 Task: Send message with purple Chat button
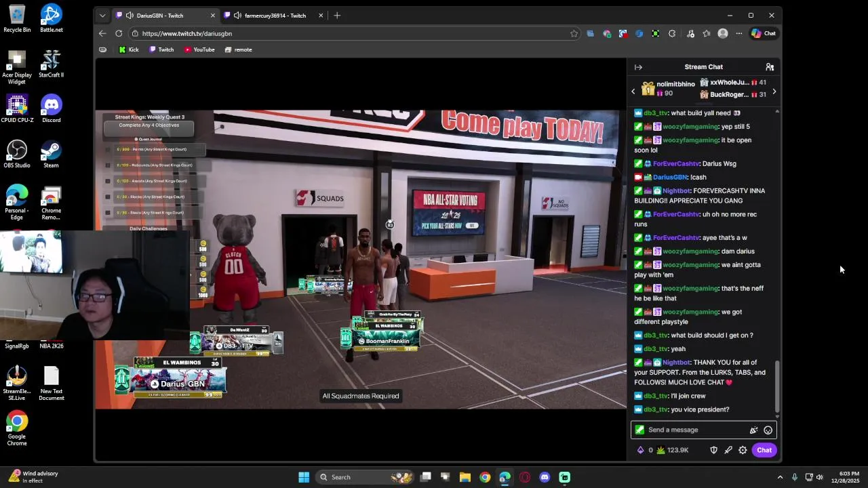tap(764, 450)
